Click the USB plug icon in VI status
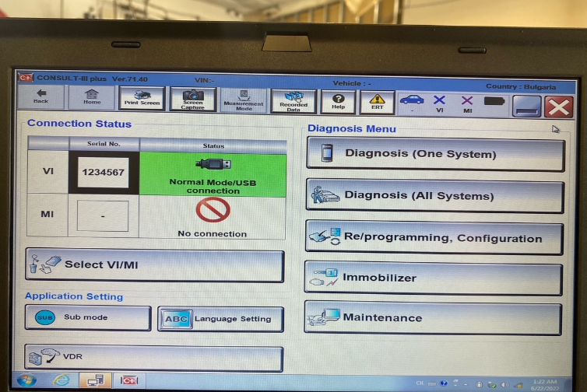Screen dimensions: 587x392 coord(213,164)
